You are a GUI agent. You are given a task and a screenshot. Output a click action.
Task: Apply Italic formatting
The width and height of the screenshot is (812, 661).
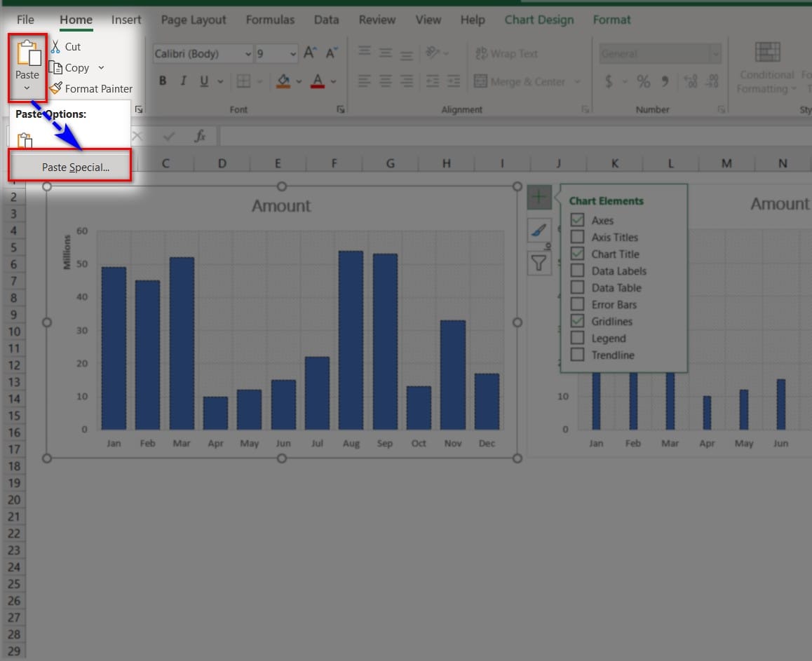(183, 81)
